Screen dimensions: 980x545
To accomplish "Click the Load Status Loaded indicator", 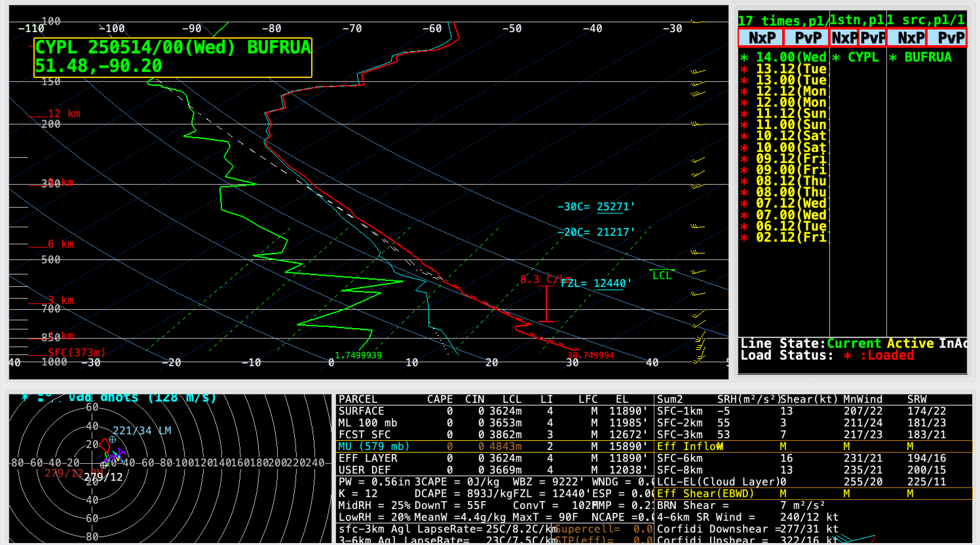I will tap(879, 356).
